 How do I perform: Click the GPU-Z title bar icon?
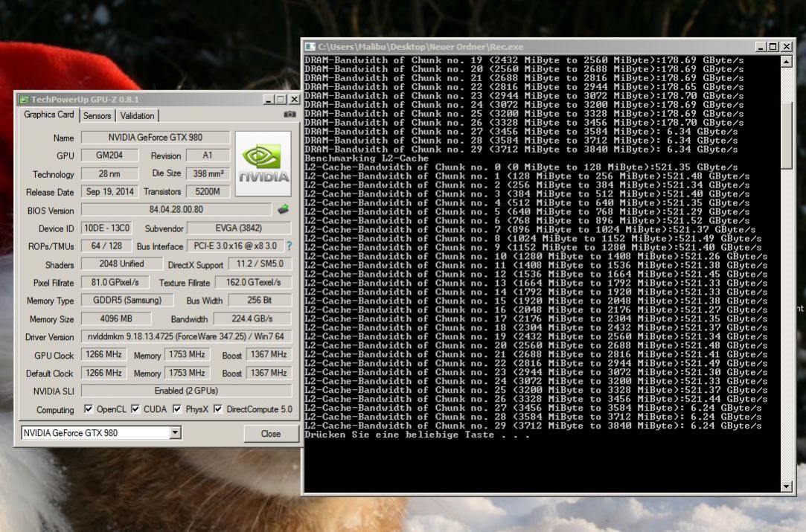(x=23, y=100)
